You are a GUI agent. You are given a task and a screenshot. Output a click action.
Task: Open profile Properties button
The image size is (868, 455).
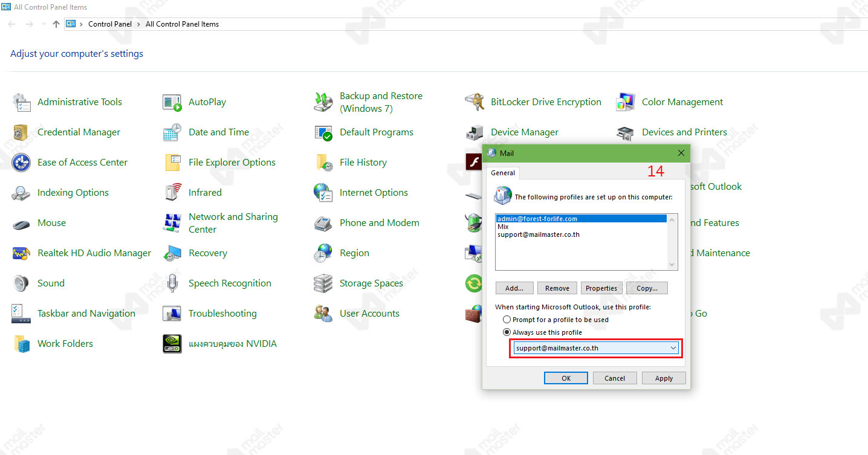click(x=601, y=288)
